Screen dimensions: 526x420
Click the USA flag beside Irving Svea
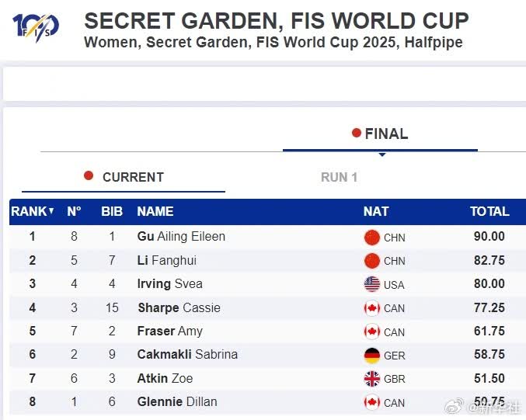tap(372, 284)
